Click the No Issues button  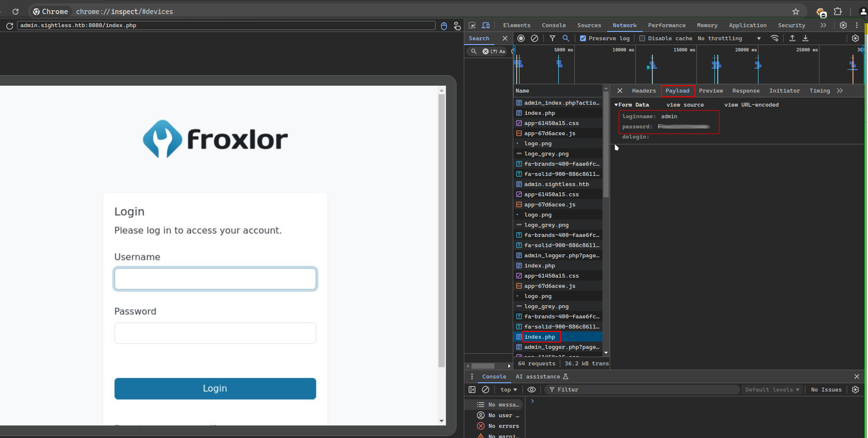(826, 390)
